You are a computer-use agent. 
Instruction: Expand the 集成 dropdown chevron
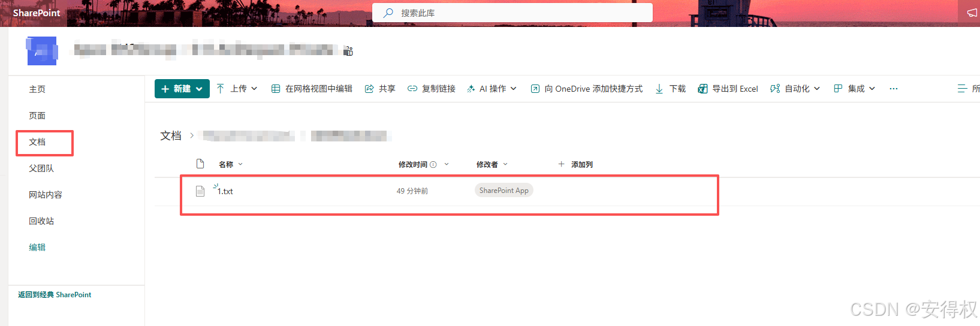coord(872,89)
